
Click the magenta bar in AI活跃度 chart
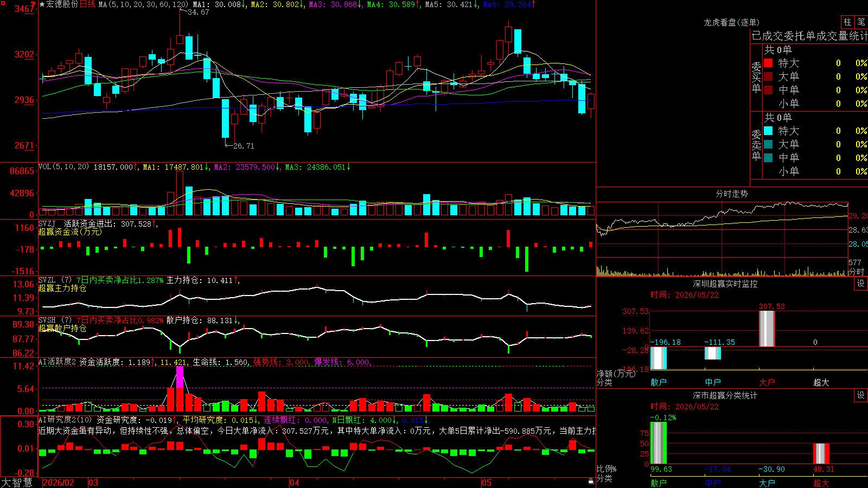(x=180, y=377)
